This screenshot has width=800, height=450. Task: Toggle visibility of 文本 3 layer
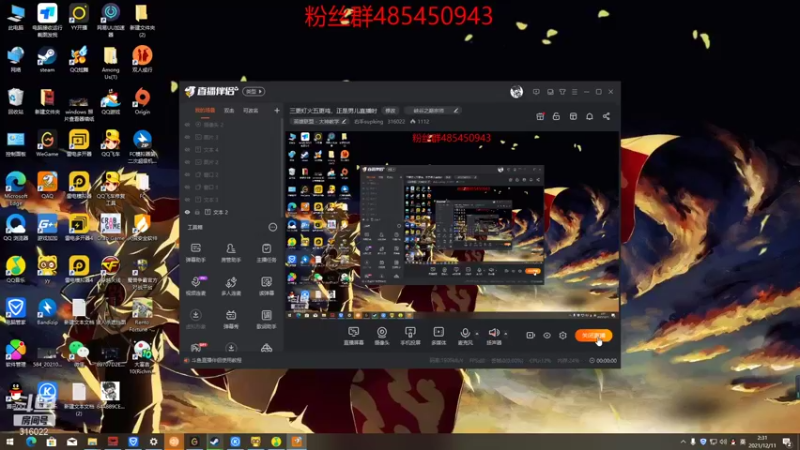187,199
